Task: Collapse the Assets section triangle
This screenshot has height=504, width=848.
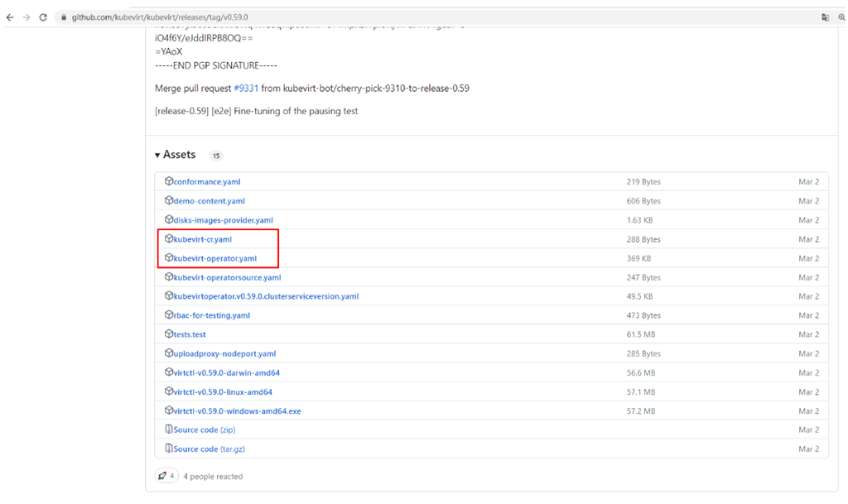Action: click(x=157, y=155)
